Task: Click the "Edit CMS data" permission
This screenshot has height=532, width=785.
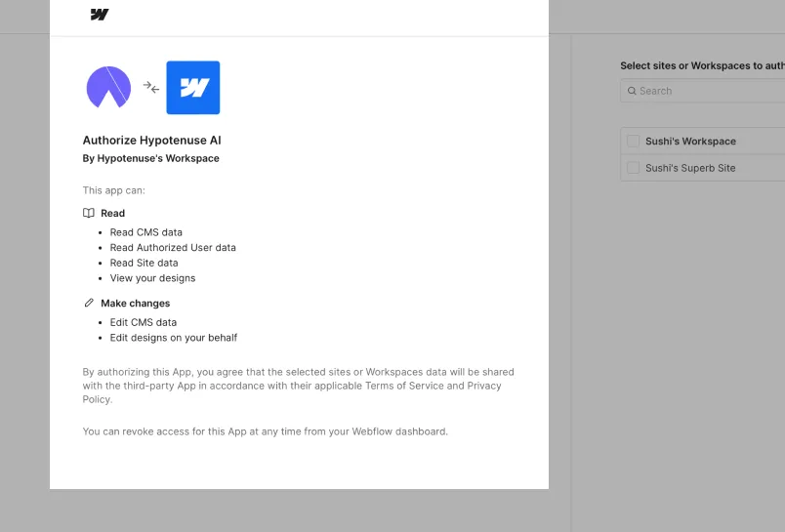Action: [144, 322]
